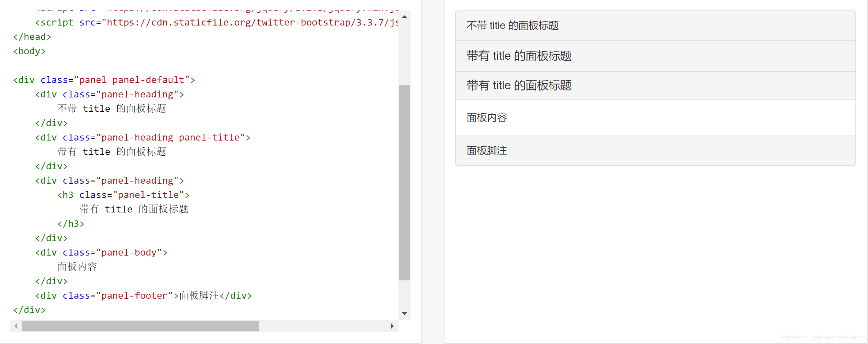The width and height of the screenshot is (868, 344).
Task: Click the code text '不带 title 的面板标题'
Action: [112, 109]
